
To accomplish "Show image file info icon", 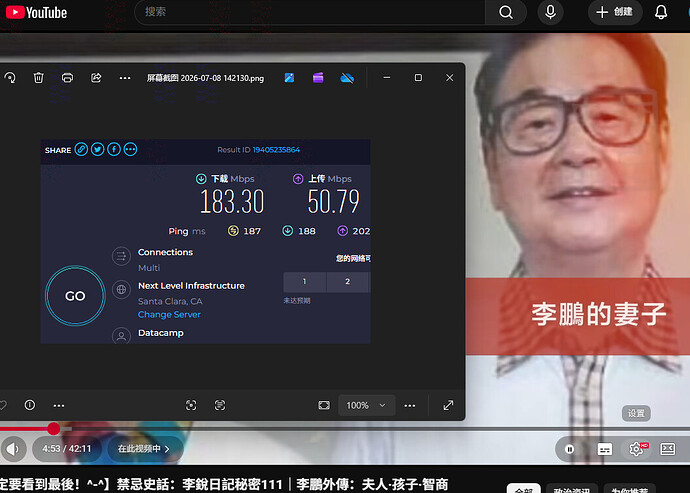I will tap(30, 405).
